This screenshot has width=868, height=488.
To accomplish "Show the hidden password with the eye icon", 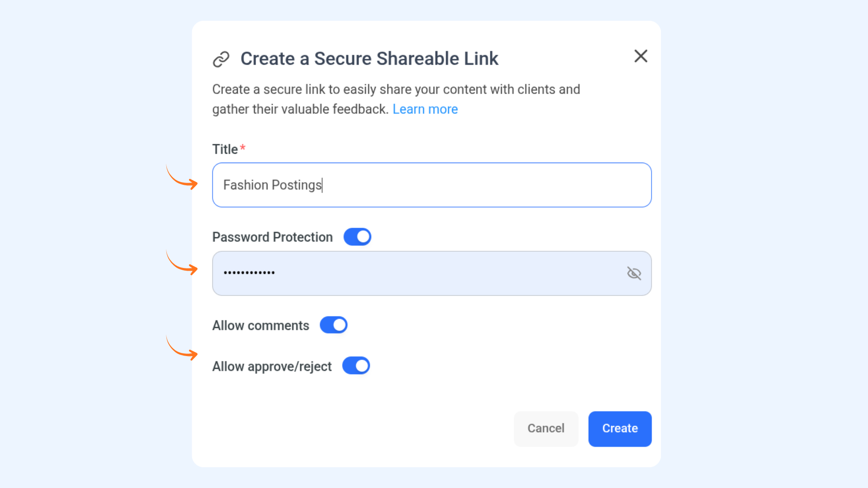I will point(634,273).
